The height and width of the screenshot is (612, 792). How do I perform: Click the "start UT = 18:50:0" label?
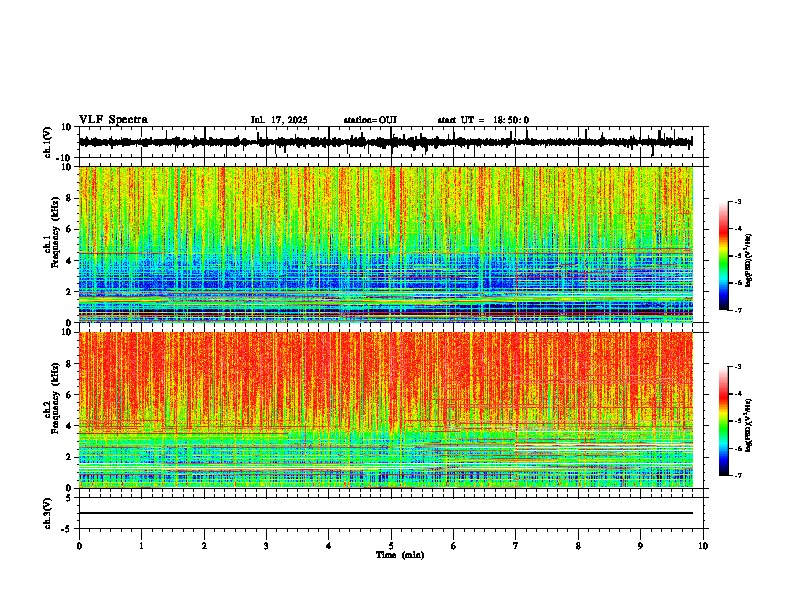pyautogui.click(x=483, y=120)
